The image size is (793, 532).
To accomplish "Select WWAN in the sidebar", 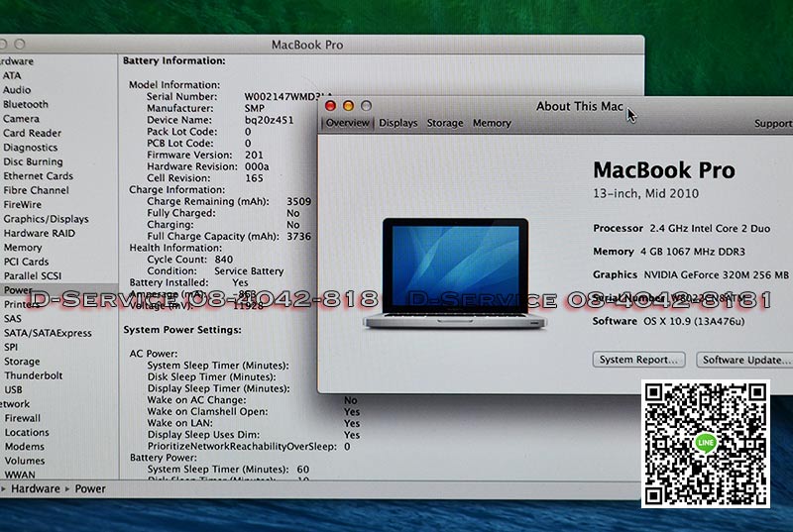I will [20, 475].
